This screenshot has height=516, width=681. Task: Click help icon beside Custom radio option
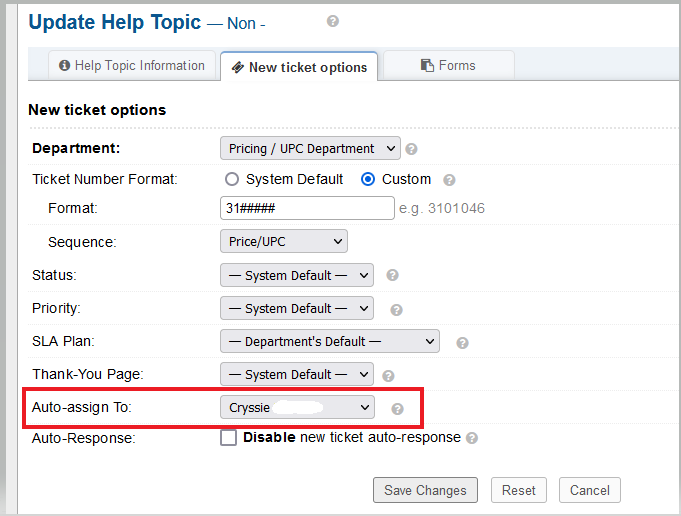click(x=449, y=180)
